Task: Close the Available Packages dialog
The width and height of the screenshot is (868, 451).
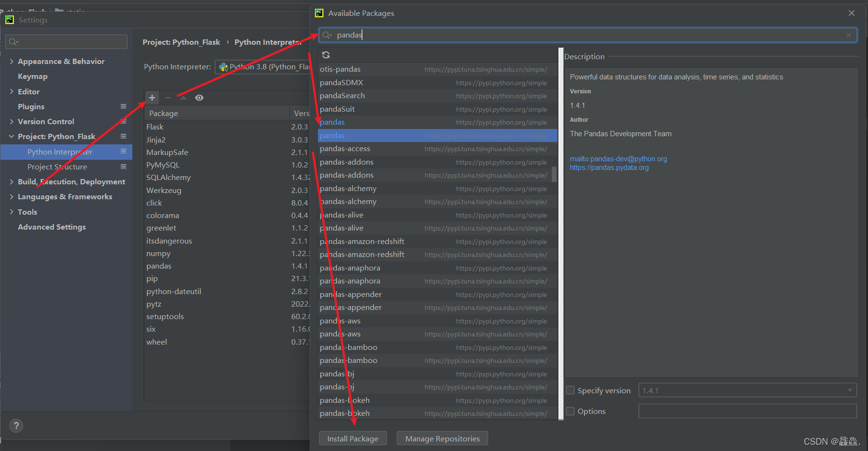Action: click(x=852, y=13)
